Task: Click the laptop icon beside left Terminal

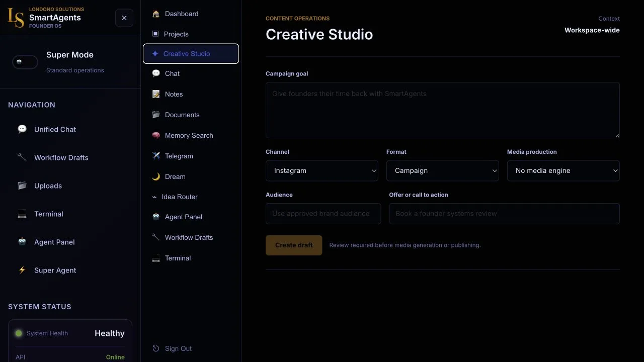Action: 22,214
